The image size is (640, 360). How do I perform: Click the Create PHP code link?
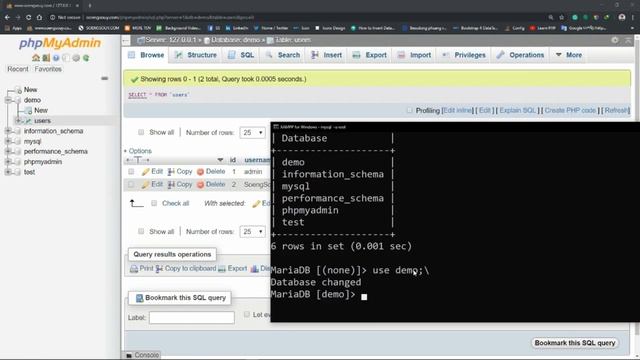click(570, 111)
